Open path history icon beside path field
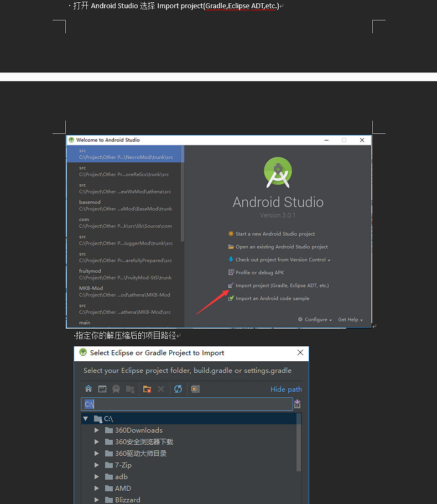This screenshot has height=504, width=437. (297, 404)
